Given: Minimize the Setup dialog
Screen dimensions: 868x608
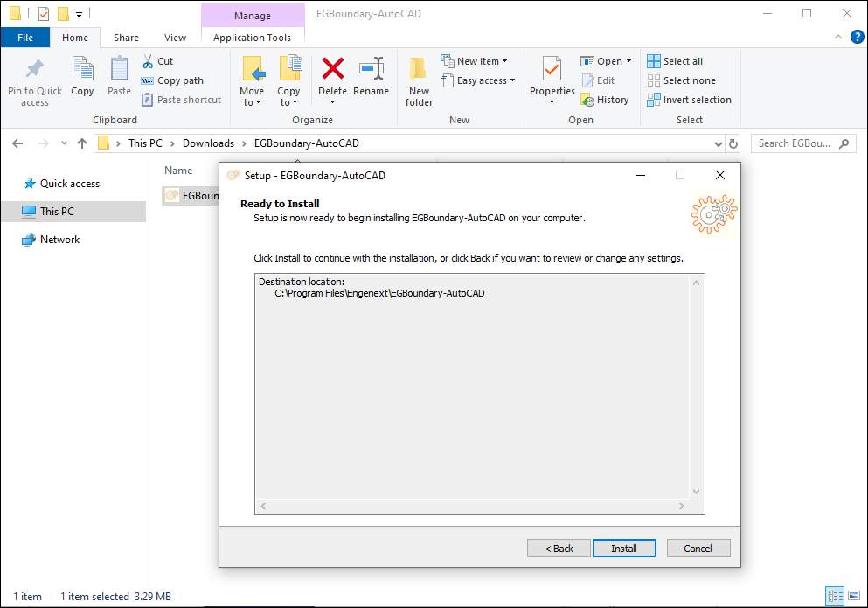Looking at the screenshot, I should point(641,175).
